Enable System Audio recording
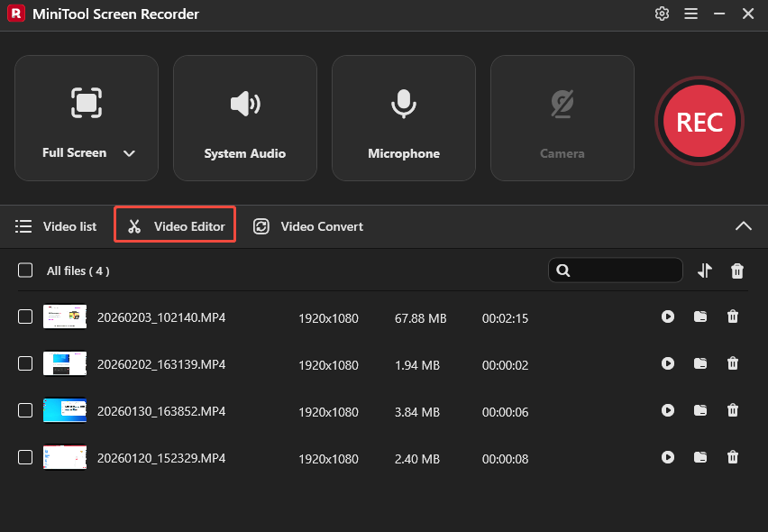 point(244,117)
